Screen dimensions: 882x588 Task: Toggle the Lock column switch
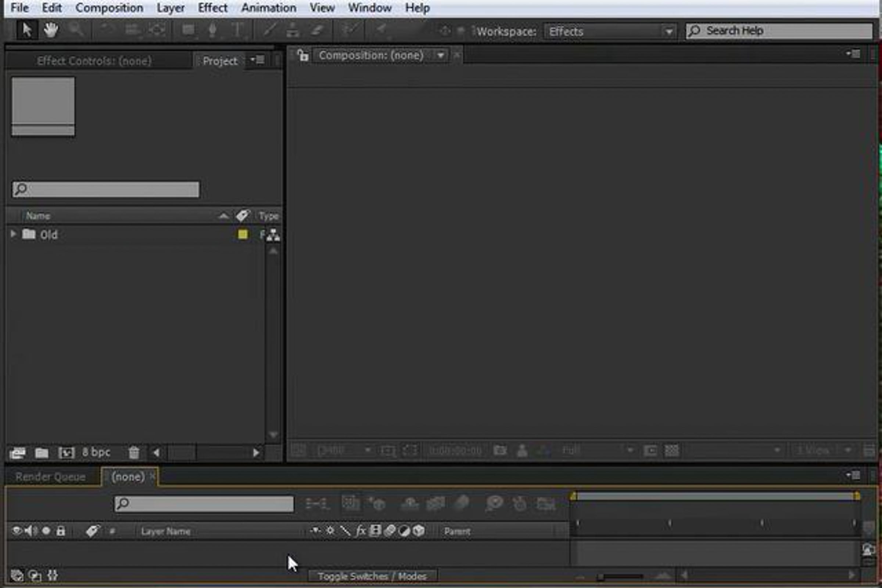[x=60, y=531]
